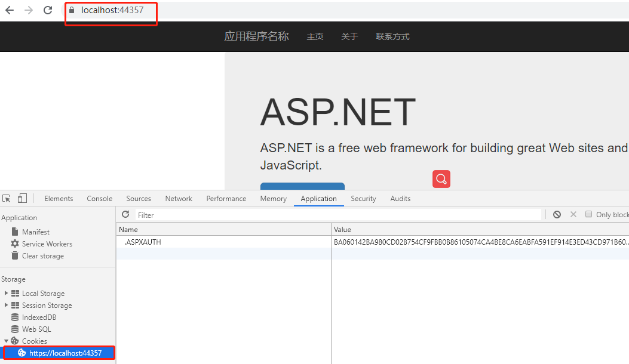
Task: Click the red search magnifier button
Action: coord(441,179)
